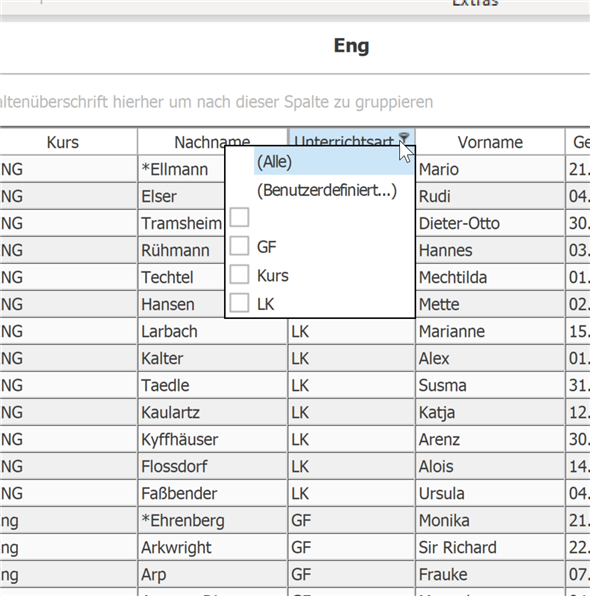Select the *Ehrenberg last name cell
This screenshot has width=590, height=596.
tap(212, 520)
